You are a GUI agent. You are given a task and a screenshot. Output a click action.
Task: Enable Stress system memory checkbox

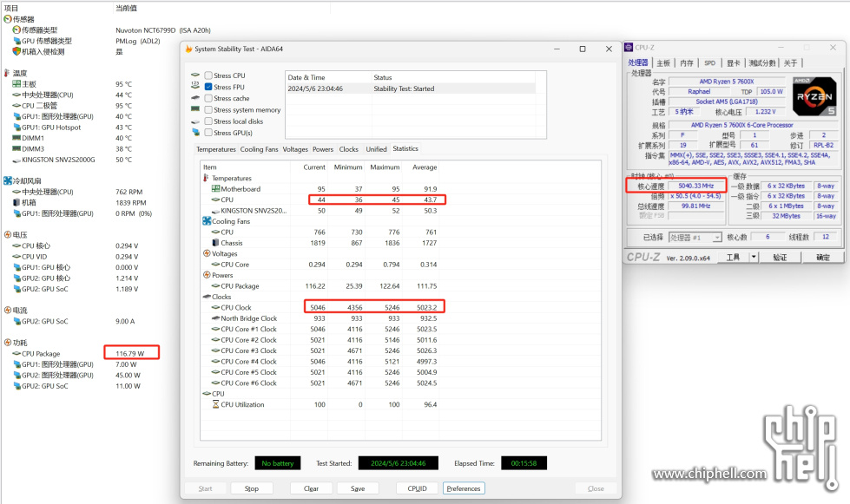(208, 109)
